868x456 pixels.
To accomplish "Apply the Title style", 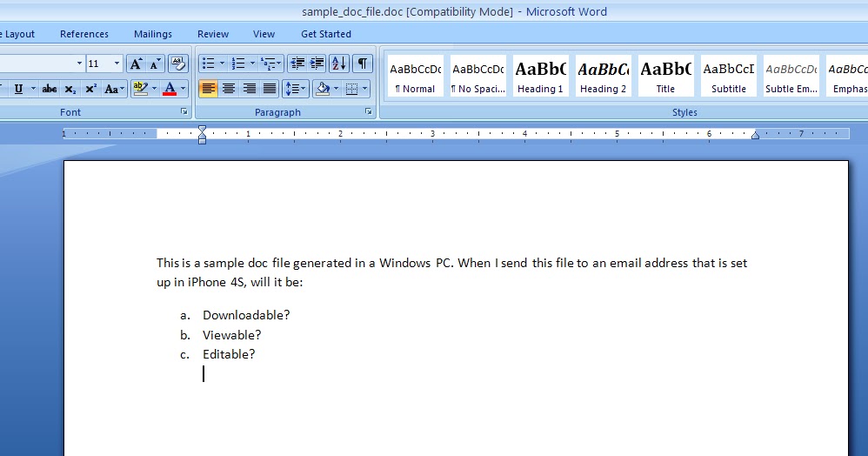I will [x=666, y=76].
